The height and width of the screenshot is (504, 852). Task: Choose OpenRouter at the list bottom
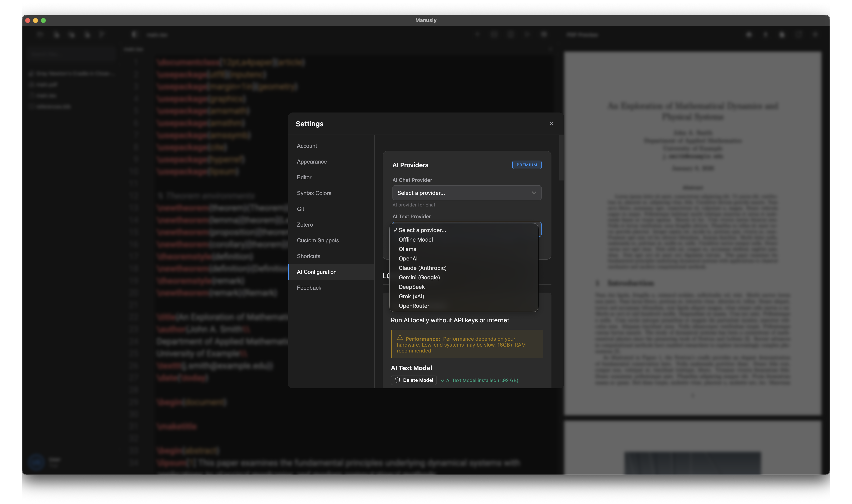[x=414, y=306]
